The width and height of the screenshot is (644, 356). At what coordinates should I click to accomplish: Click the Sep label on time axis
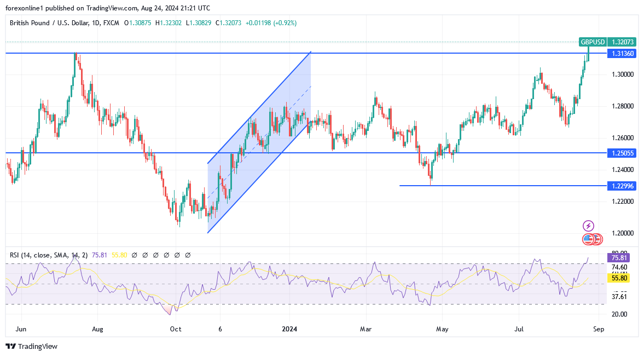[599, 329]
